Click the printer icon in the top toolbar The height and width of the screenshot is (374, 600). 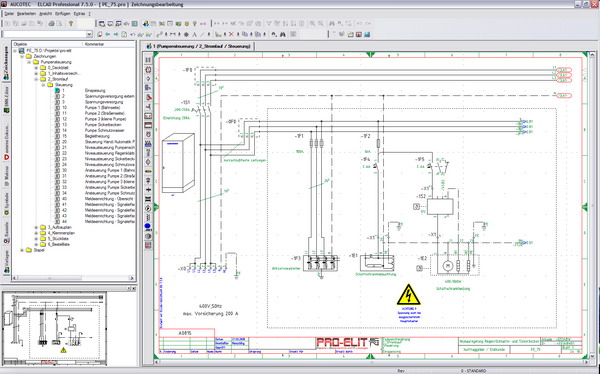(x=51, y=24)
